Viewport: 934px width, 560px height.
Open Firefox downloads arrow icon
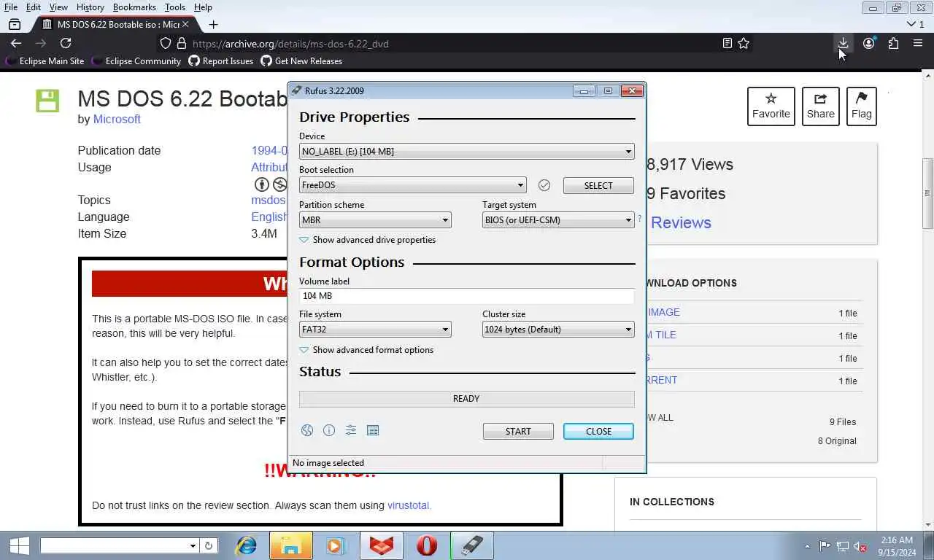843,43
